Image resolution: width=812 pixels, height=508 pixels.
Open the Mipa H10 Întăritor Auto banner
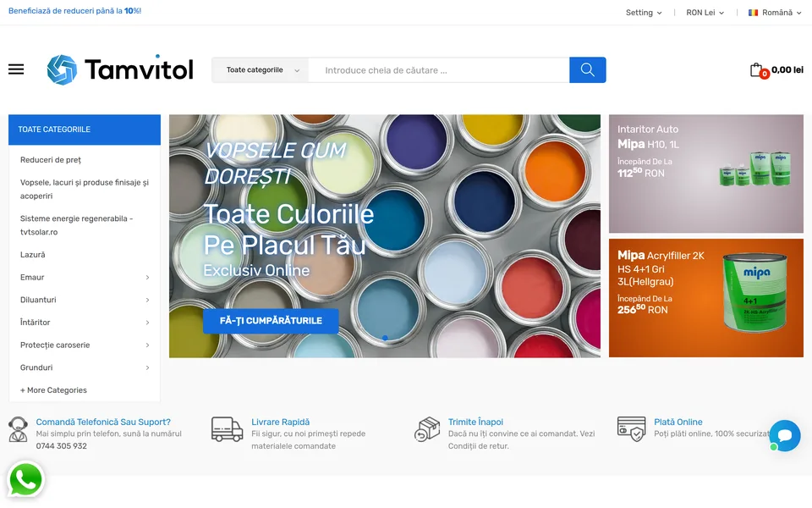click(x=705, y=174)
